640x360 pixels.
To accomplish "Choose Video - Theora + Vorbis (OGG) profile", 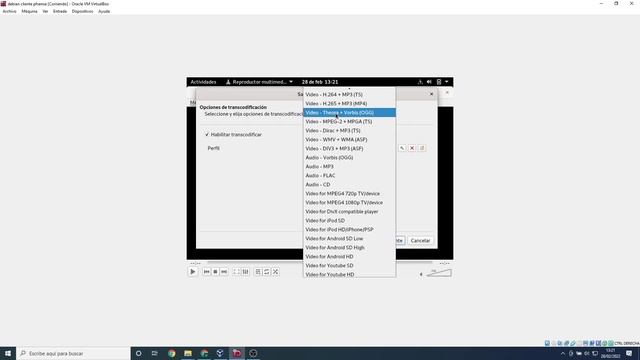I will click(349, 113).
